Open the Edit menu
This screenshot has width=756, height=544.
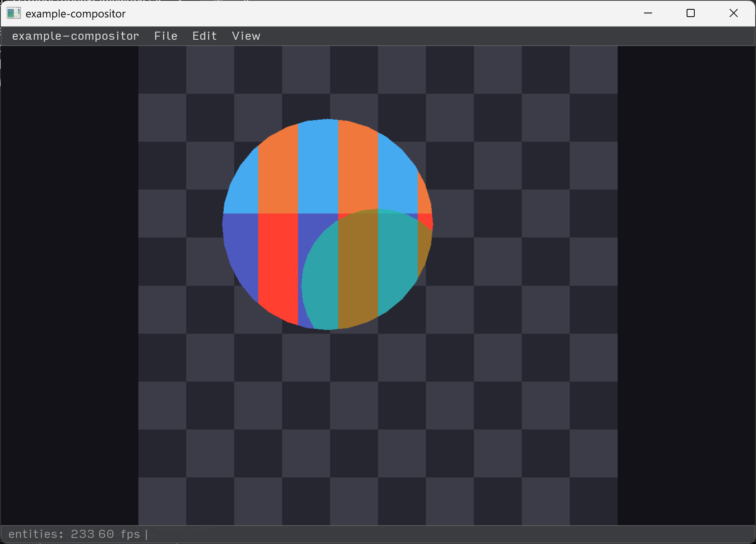coord(205,36)
